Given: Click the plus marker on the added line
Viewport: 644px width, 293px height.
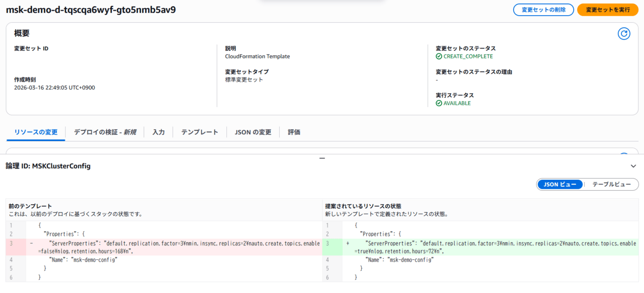Looking at the screenshot, I should click(x=348, y=243).
